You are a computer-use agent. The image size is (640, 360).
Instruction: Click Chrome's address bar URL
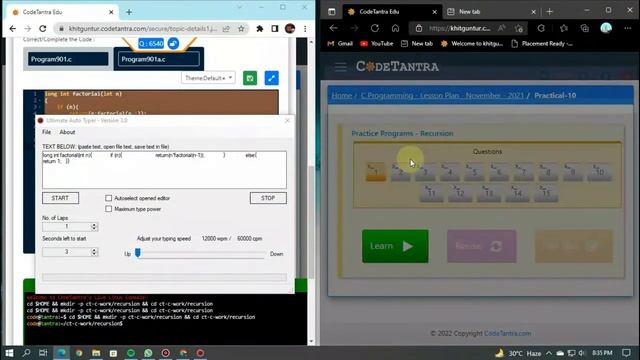coord(143,29)
